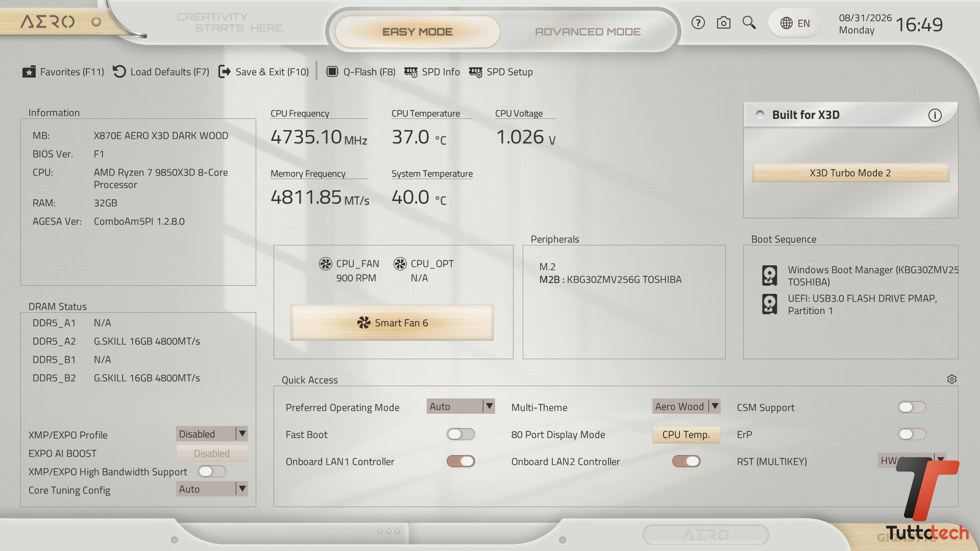Click CPU Frequency 4735.10 MHz value

[x=319, y=137]
